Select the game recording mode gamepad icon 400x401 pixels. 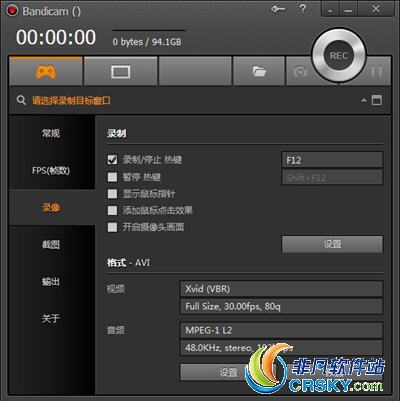(46, 71)
